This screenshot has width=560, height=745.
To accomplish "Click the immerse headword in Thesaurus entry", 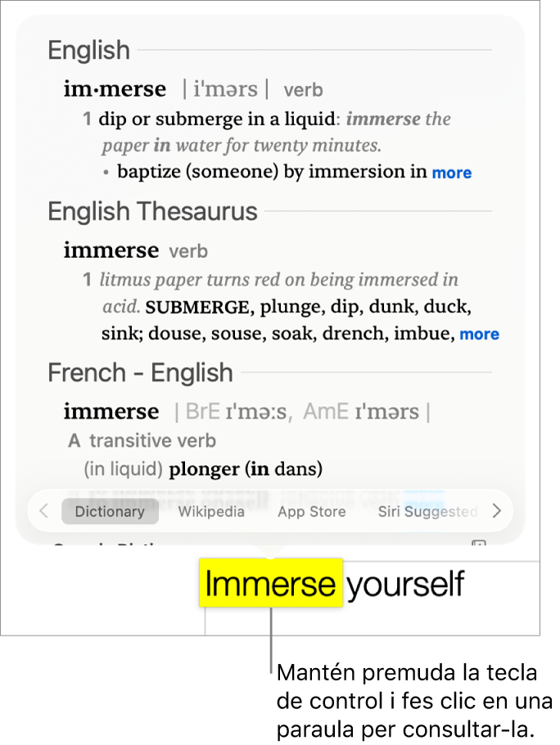I will (111, 250).
